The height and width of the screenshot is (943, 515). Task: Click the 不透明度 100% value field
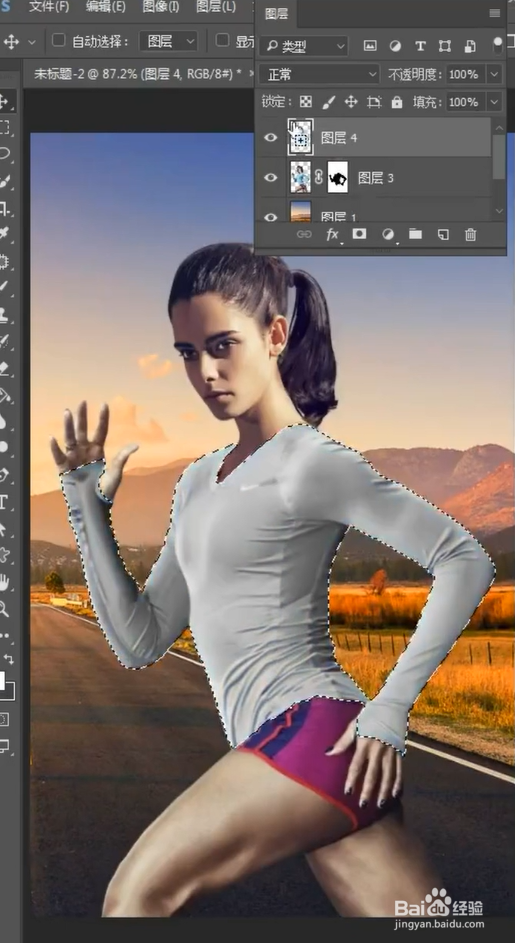coord(464,75)
